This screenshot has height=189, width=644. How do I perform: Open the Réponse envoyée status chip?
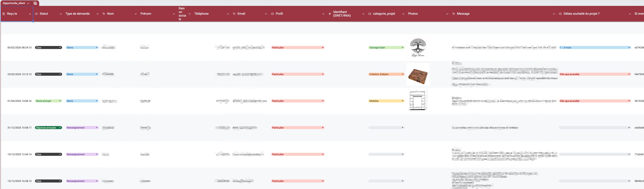tap(49, 128)
